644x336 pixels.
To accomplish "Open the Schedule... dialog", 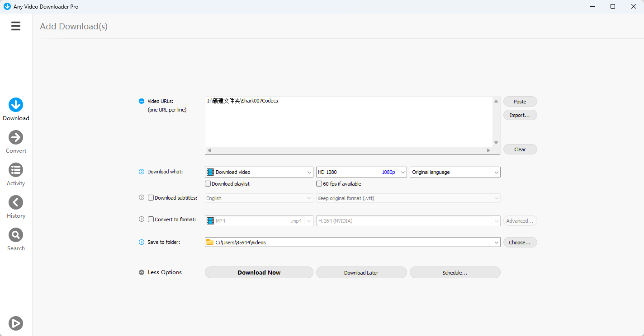I will pos(455,272).
